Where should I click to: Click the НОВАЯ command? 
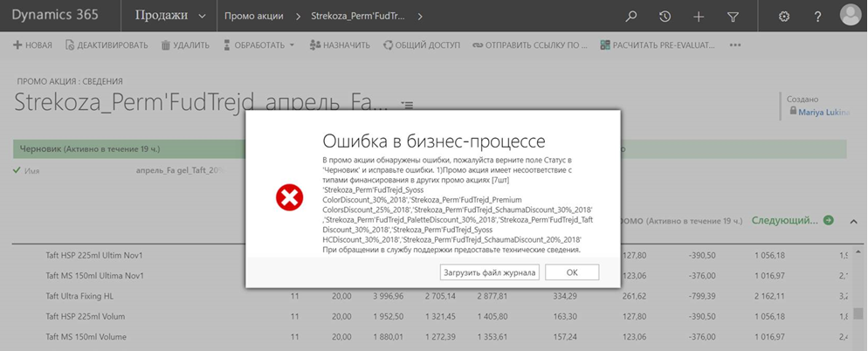click(32, 45)
